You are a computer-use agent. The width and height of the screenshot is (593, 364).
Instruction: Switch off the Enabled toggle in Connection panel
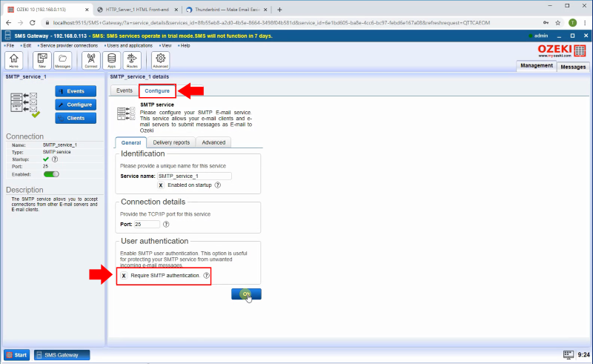pos(51,174)
